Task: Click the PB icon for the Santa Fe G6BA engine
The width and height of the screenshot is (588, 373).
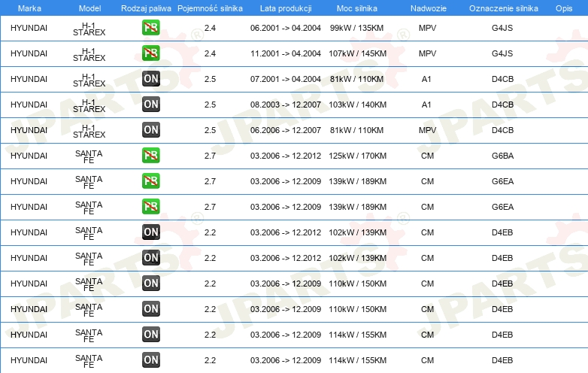Action: (150, 156)
